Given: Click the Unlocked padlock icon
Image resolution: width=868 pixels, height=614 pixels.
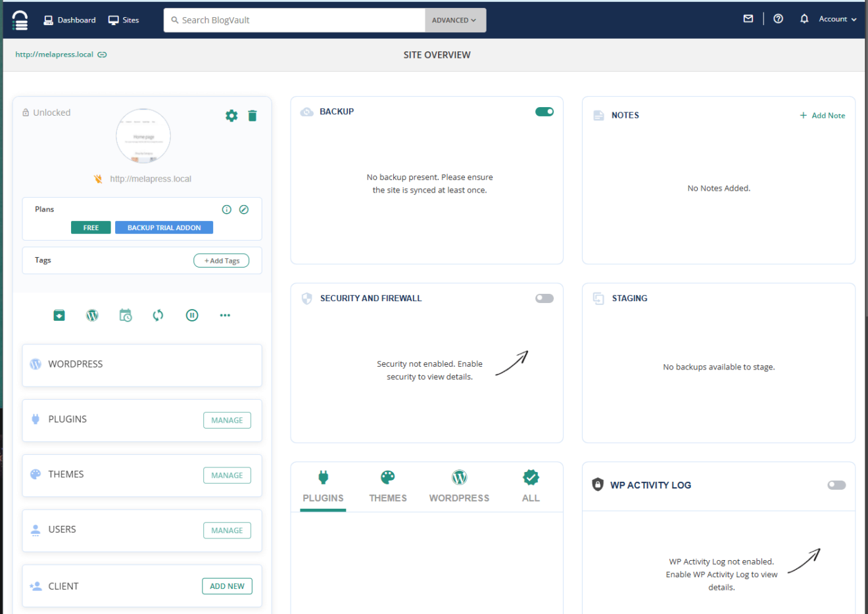Looking at the screenshot, I should 26,112.
